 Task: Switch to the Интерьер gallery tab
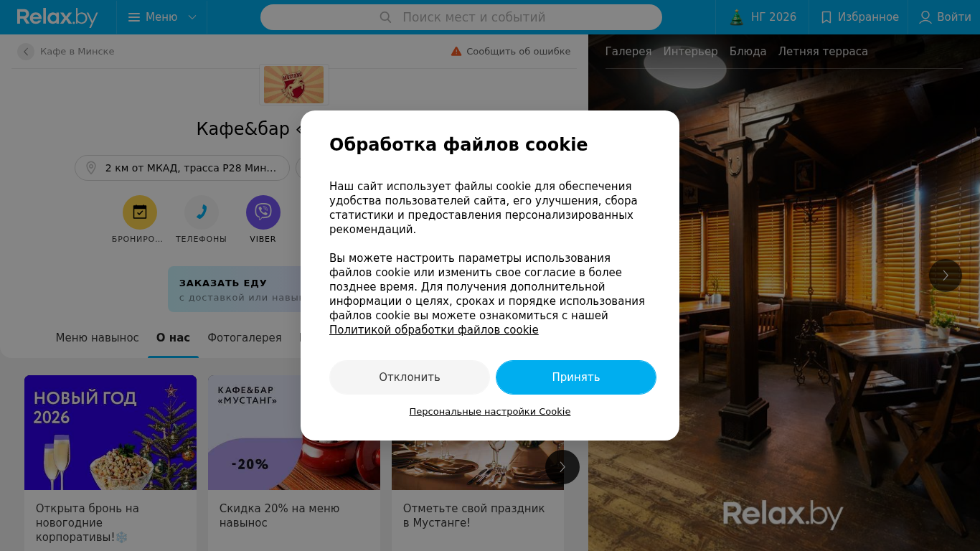click(690, 52)
